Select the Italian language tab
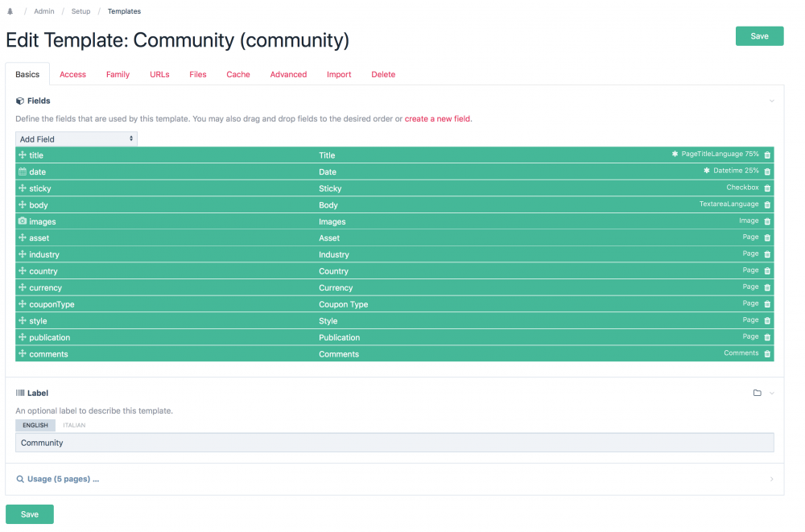Image resolution: width=805 pixels, height=532 pixels. point(74,425)
